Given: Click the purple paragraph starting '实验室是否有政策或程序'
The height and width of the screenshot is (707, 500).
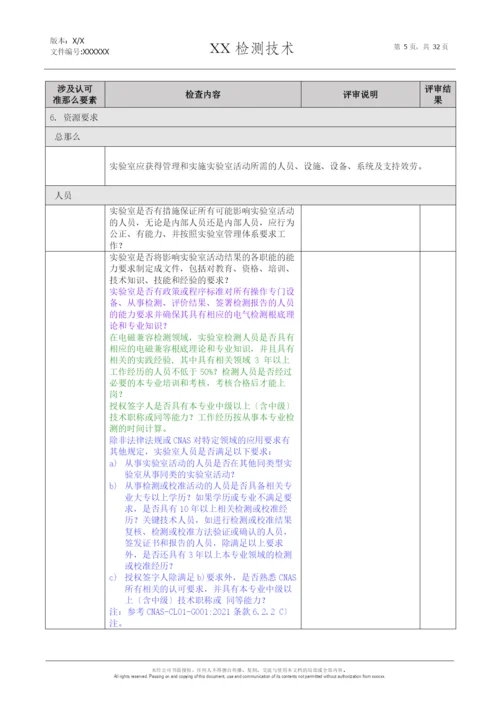Looking at the screenshot, I should click(202, 309).
